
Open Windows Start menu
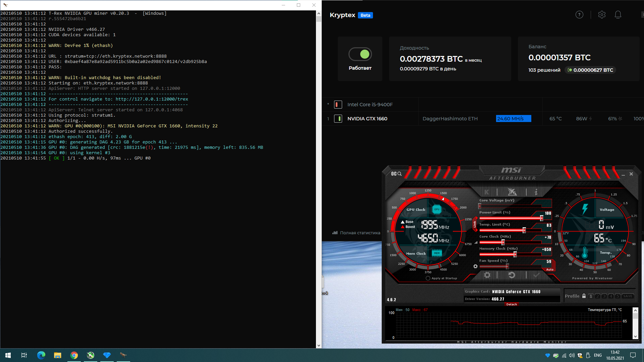pos(8,355)
